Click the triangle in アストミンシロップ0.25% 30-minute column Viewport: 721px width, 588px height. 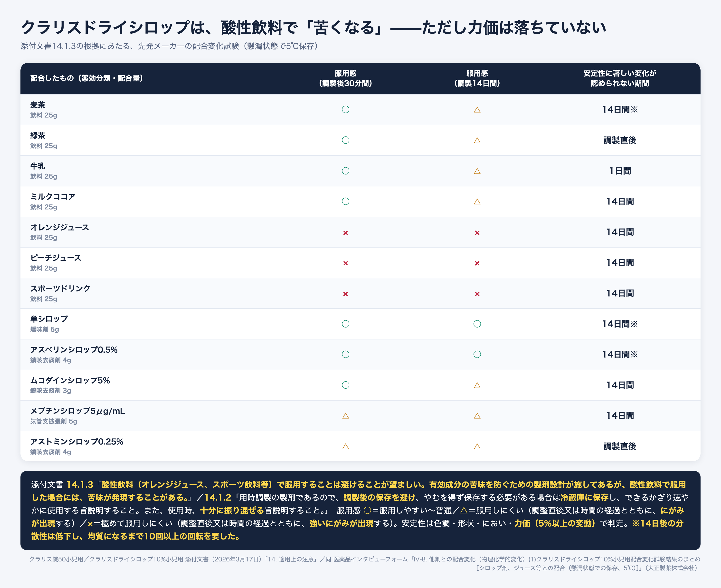(x=345, y=446)
